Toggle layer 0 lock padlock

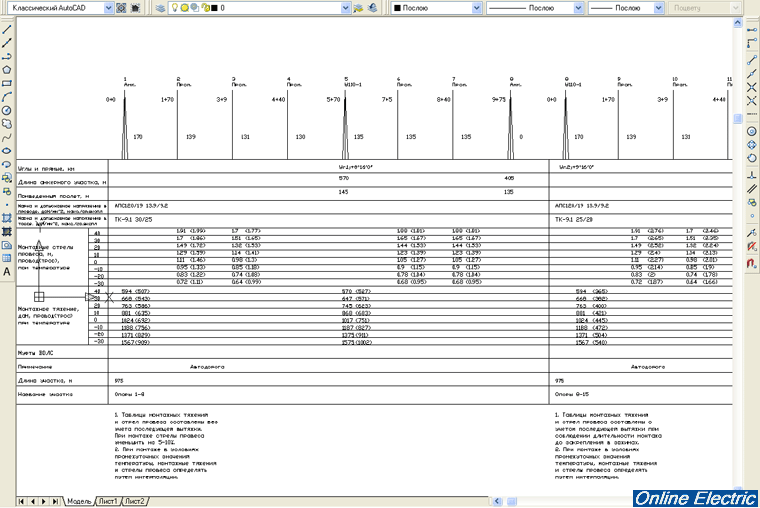205,8
